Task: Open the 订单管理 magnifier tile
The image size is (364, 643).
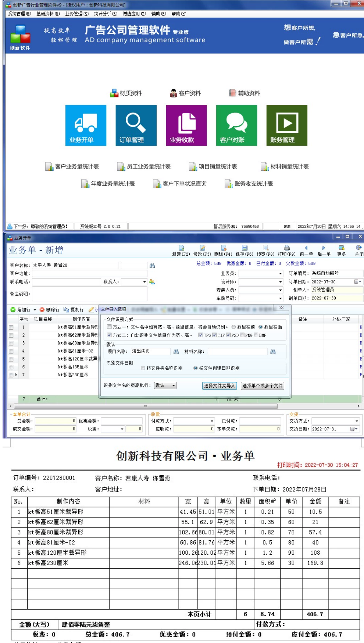Action: coord(136,125)
